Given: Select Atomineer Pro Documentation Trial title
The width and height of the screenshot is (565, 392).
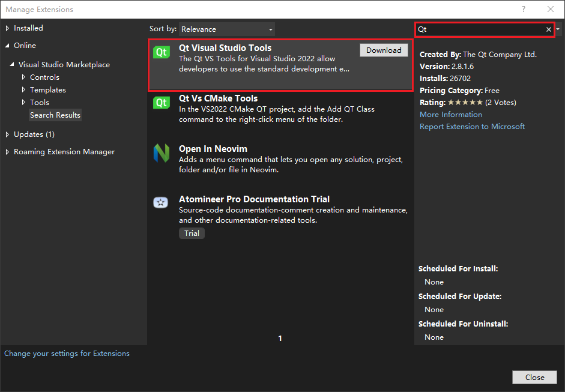Looking at the screenshot, I should tap(255, 199).
